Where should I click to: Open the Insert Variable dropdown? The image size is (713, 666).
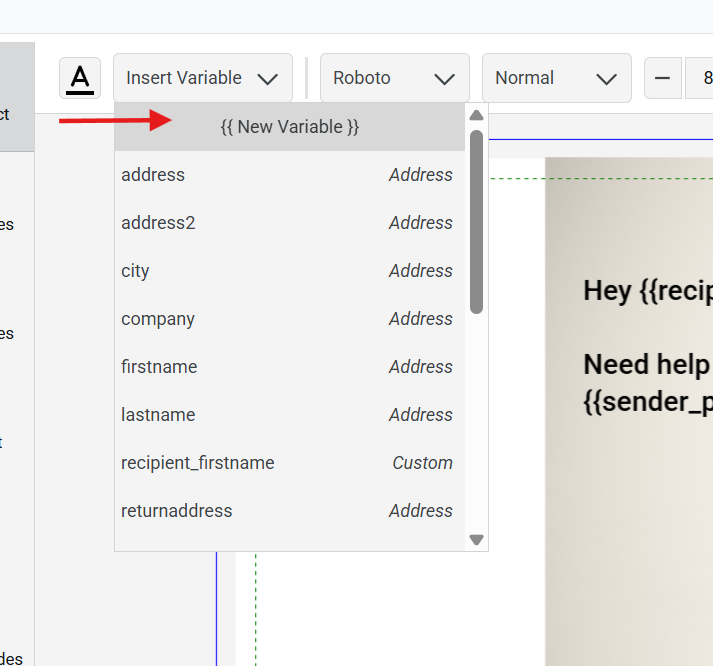coord(203,78)
